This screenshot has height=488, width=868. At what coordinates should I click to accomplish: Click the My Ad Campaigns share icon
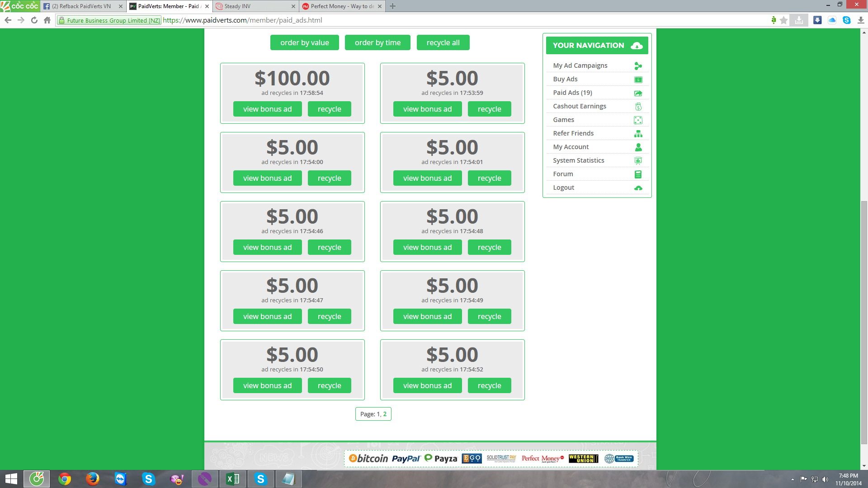tap(638, 66)
